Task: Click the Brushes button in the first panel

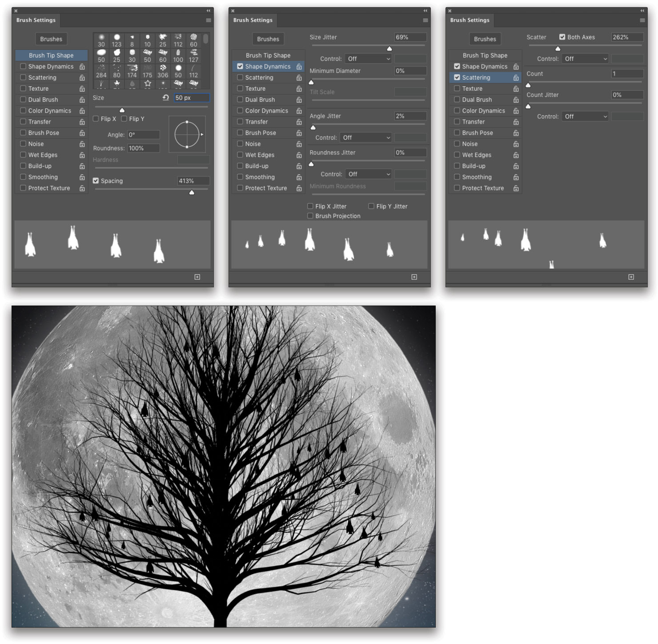Action: click(51, 39)
